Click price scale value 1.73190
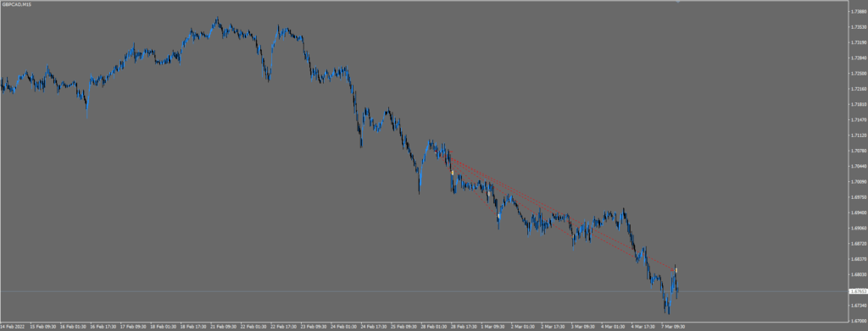 860,42
